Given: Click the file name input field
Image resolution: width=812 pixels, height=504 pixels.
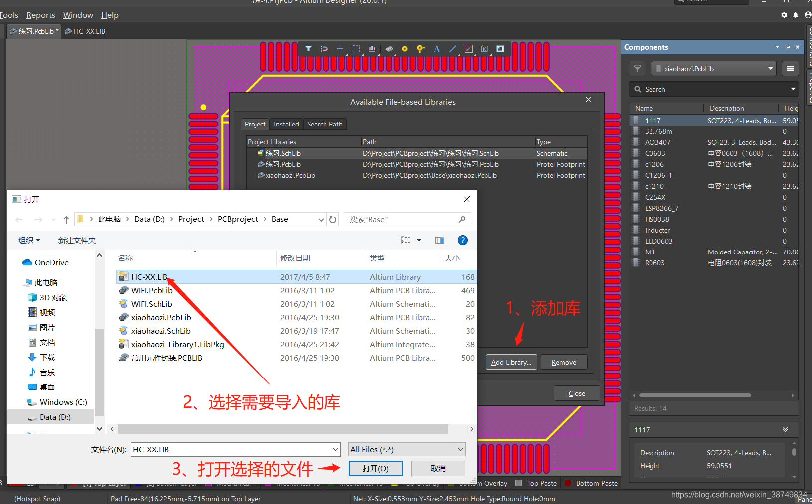Looking at the screenshot, I should pyautogui.click(x=231, y=449).
